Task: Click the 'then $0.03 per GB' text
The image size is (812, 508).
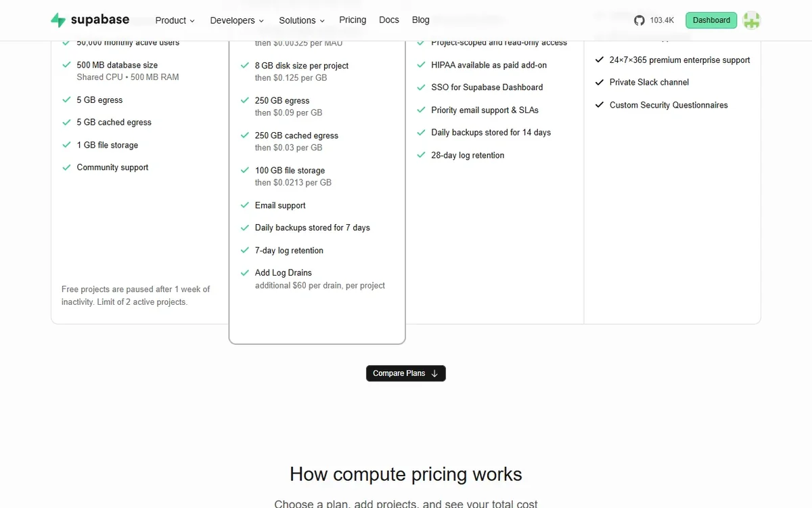Action: click(288, 148)
